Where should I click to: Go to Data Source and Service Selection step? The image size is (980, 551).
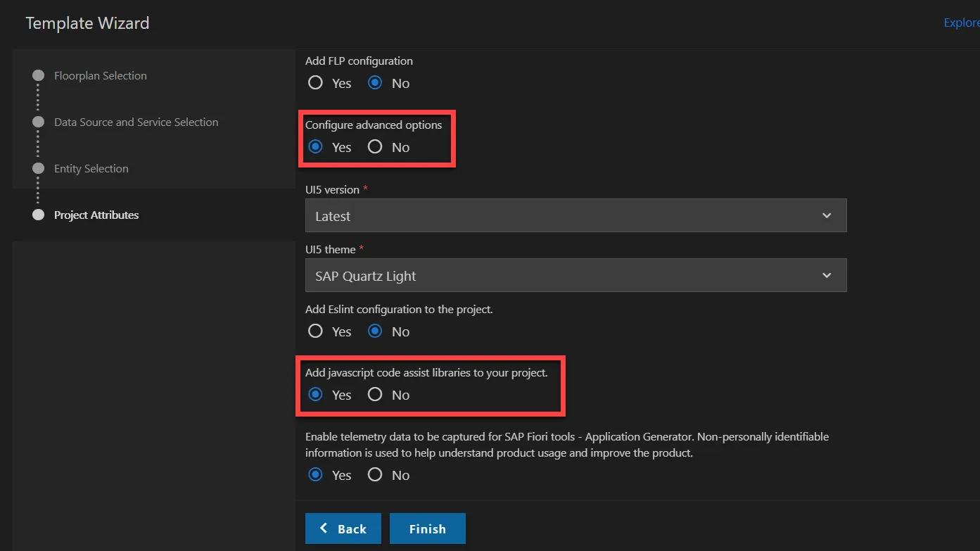coord(136,122)
